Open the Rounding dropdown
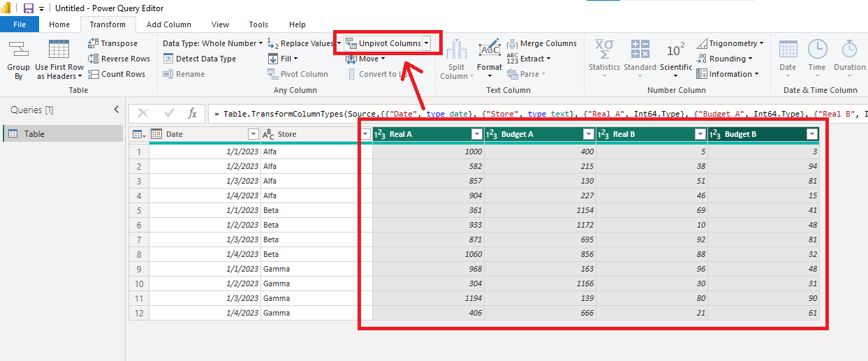Screen dimensions: 868x361 coord(725,59)
